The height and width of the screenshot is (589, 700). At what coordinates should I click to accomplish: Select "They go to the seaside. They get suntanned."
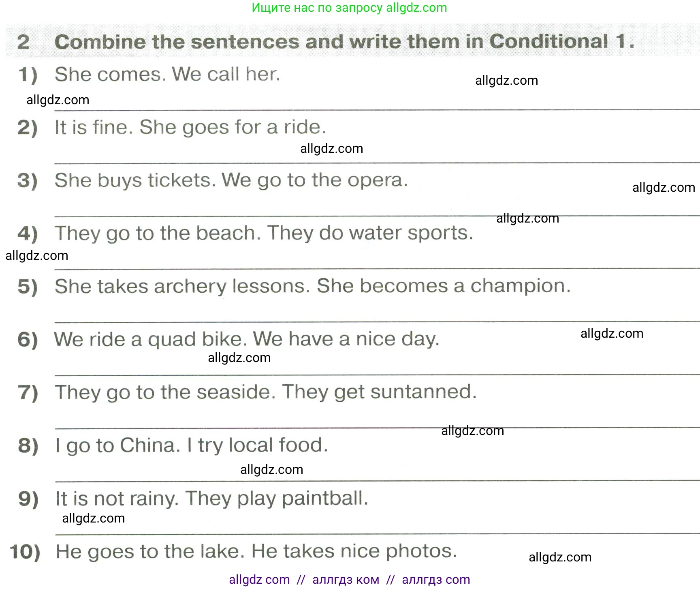click(266, 392)
